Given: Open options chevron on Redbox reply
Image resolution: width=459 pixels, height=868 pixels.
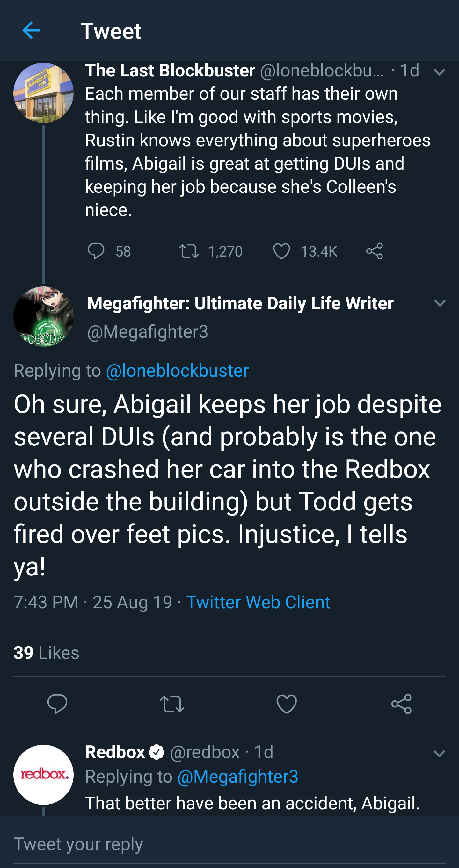Looking at the screenshot, I should pyautogui.click(x=440, y=753).
